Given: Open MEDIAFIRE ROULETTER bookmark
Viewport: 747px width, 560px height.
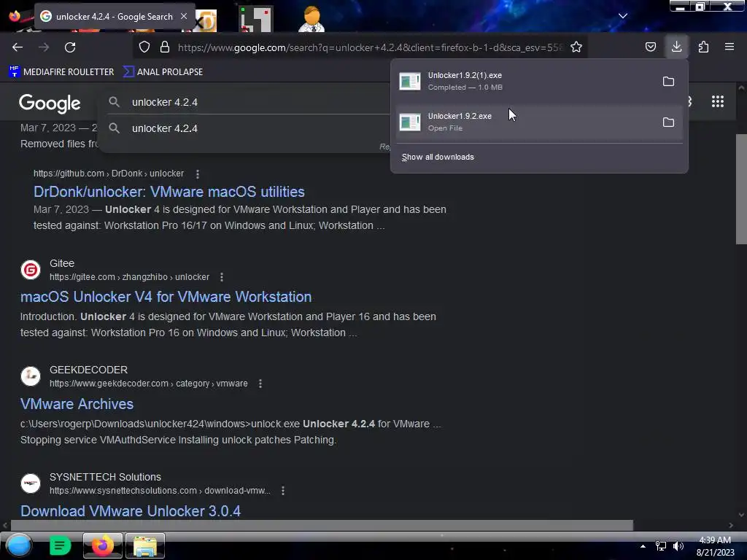Looking at the screenshot, I should click(61, 72).
